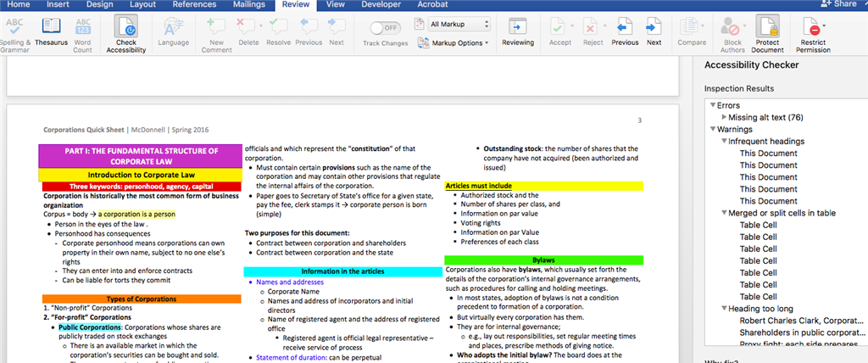
Task: Collapse Merged or split cells group
Action: point(724,214)
